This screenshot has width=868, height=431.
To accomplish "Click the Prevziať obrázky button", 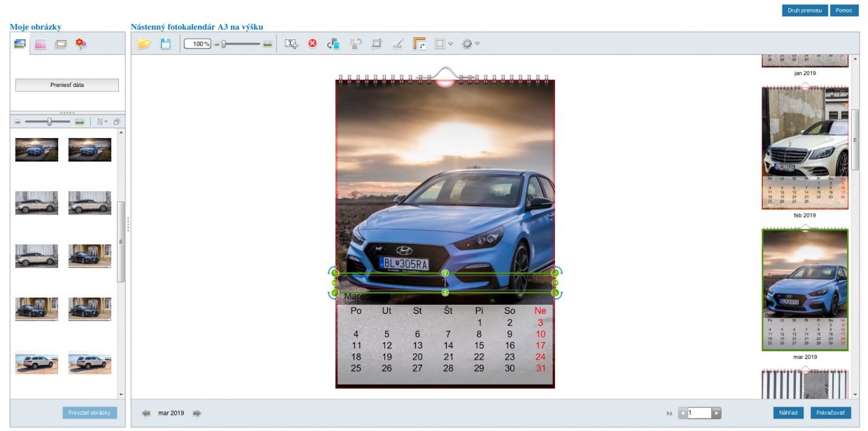I will pos(90,413).
